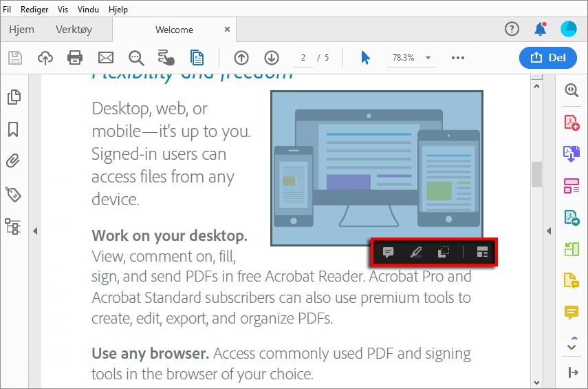
Task: Click the devices illustration image
Action: click(x=377, y=168)
